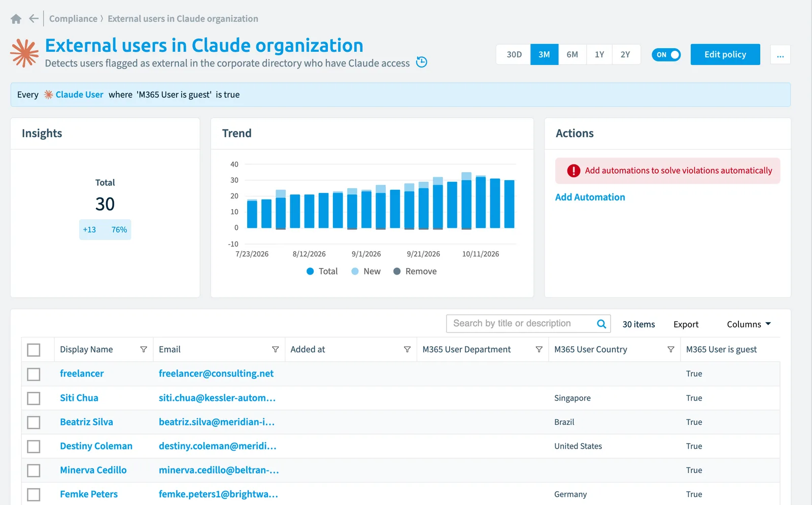Filter the Added at column

407,349
